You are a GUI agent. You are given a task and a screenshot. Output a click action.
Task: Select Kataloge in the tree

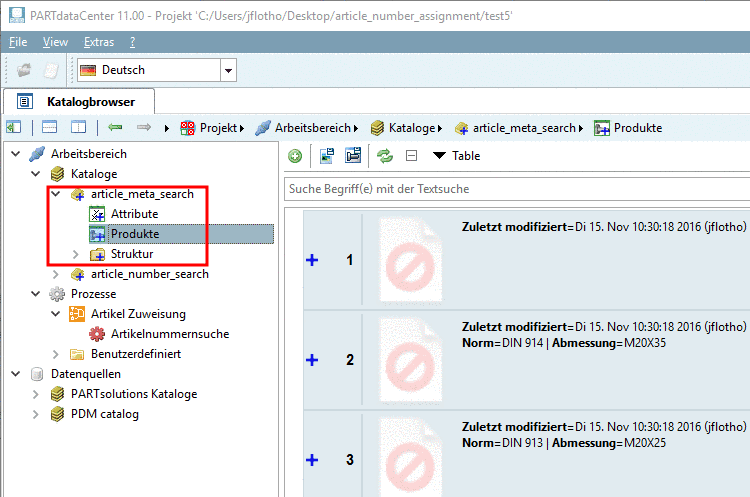pyautogui.click(x=94, y=174)
